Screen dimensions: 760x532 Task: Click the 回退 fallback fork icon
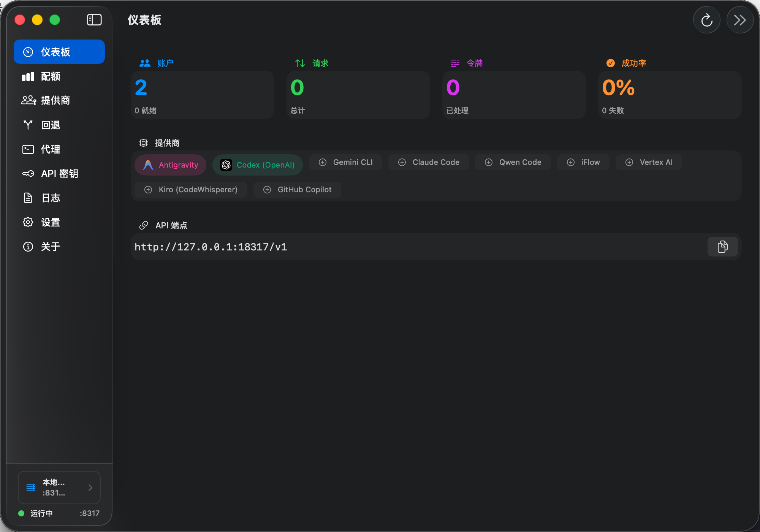(x=28, y=125)
